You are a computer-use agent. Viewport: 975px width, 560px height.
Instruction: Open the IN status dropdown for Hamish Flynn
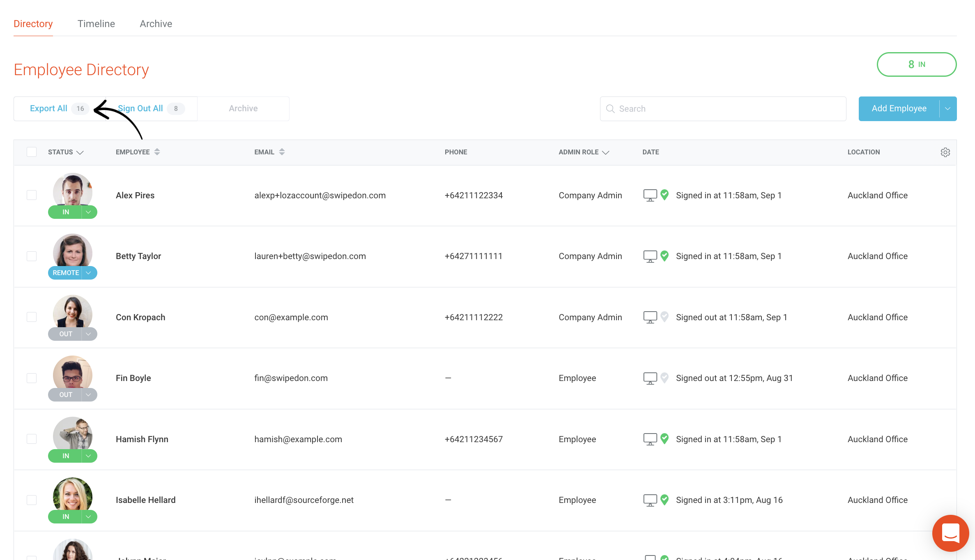[89, 456]
